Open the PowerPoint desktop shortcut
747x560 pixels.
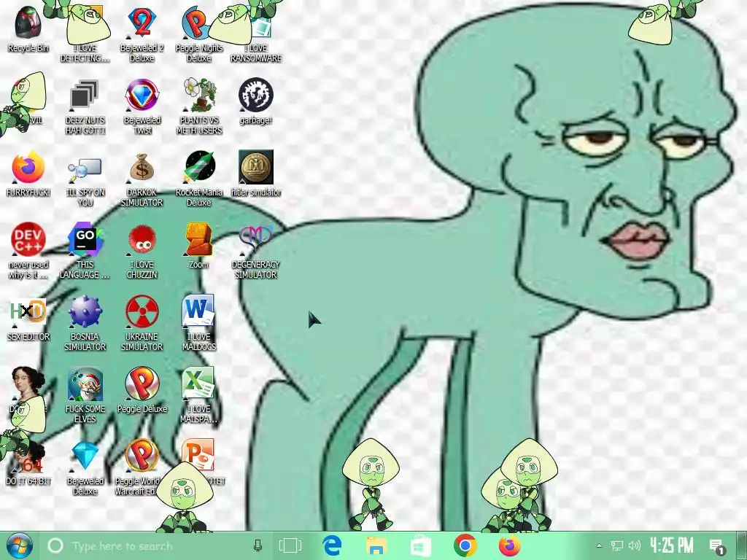coord(198,455)
